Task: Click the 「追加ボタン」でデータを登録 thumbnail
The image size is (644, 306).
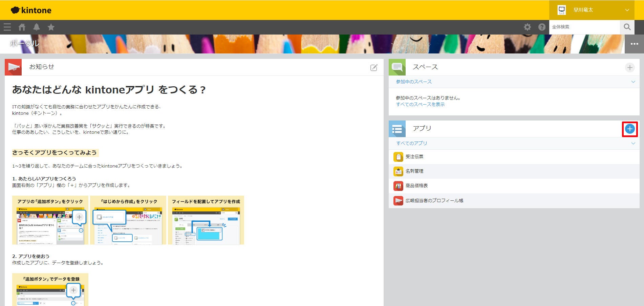Action: [50, 290]
